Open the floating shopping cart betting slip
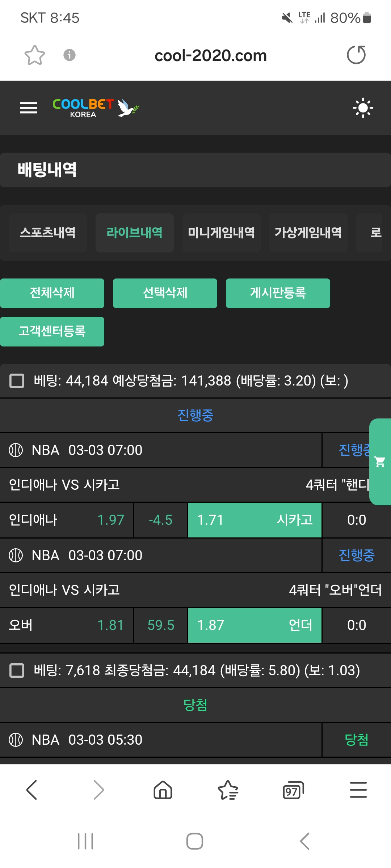 pyautogui.click(x=380, y=462)
